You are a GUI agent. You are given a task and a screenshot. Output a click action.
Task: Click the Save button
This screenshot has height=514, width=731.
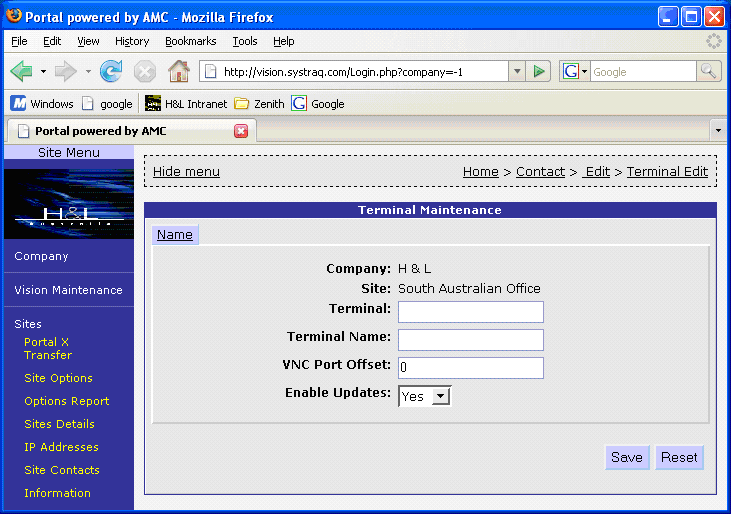pyautogui.click(x=627, y=457)
